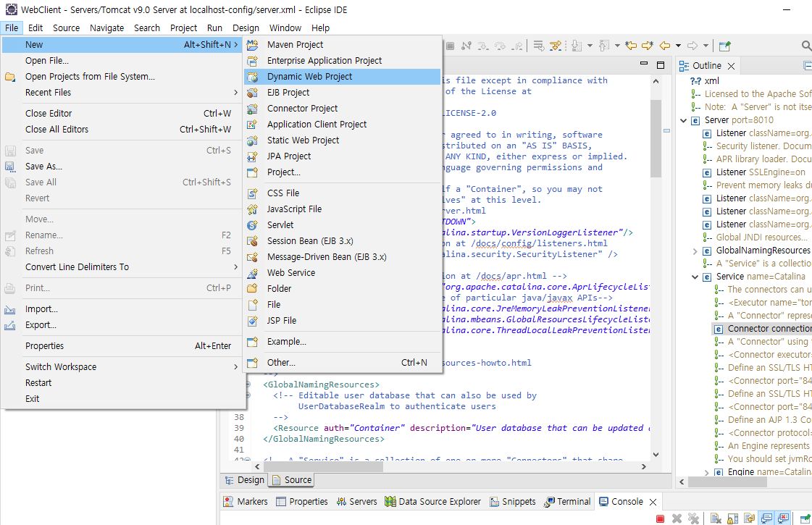The height and width of the screenshot is (525, 812).
Task: Choose Maven Project in the submenu
Action: pyautogui.click(x=343, y=44)
